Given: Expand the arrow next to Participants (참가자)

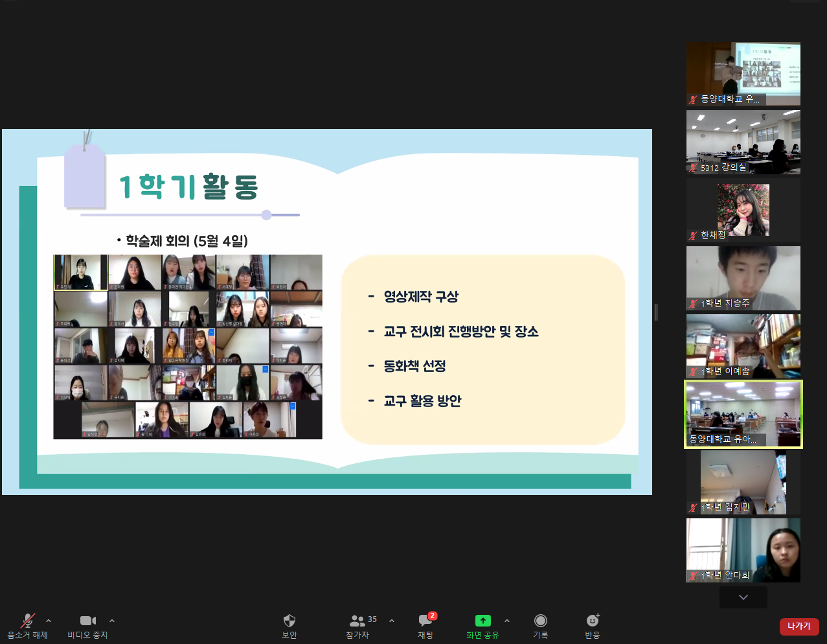Looking at the screenshot, I should pos(392,621).
